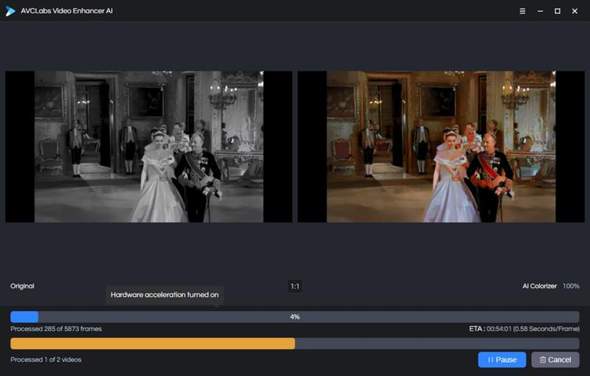
Task: Click the blue frame progress bar
Action: coord(295,317)
